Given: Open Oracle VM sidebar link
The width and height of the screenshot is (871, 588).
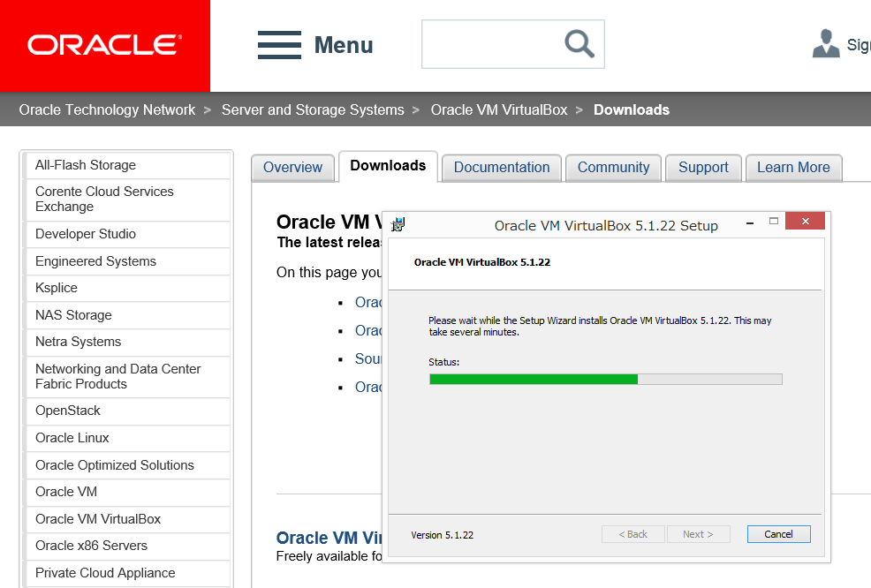Looking at the screenshot, I should (127, 492).
